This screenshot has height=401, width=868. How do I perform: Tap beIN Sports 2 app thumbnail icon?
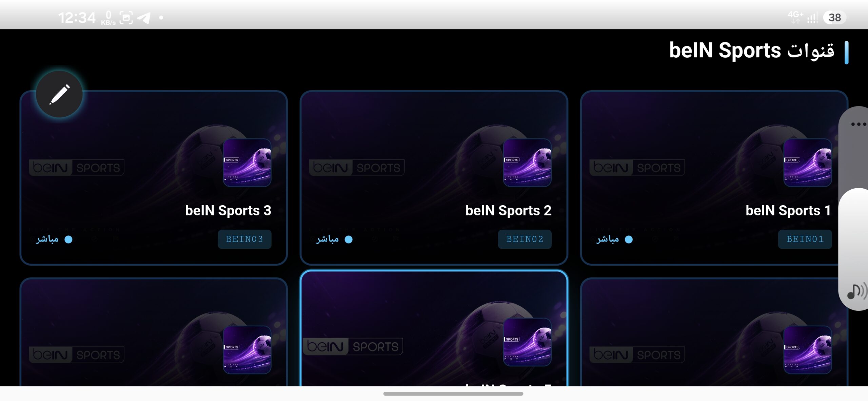click(x=527, y=163)
